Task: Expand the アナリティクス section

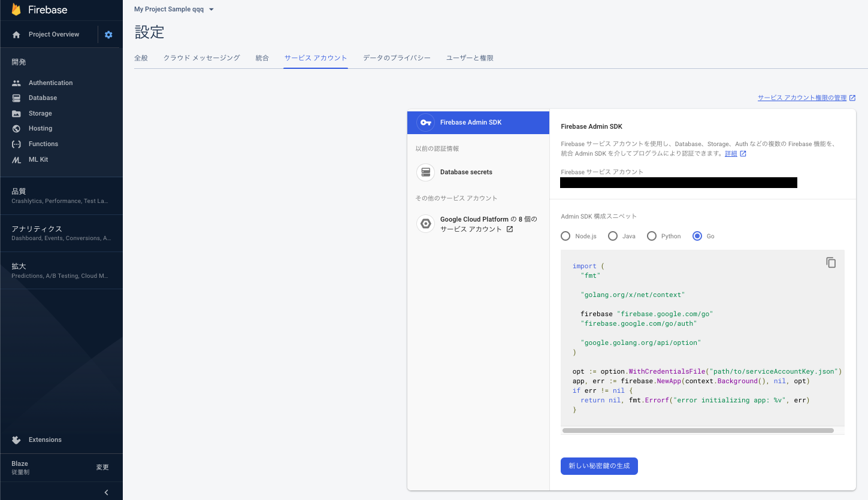Action: pos(61,233)
